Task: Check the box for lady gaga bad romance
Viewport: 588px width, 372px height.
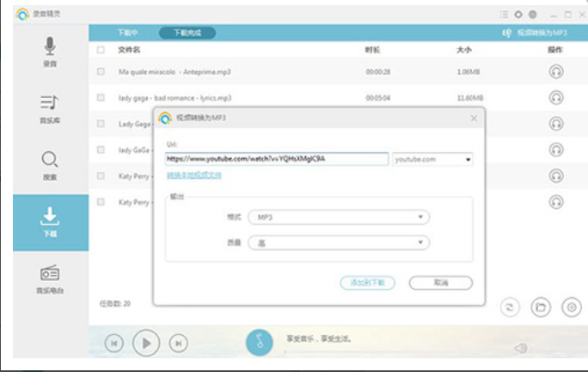Action: coord(101,98)
